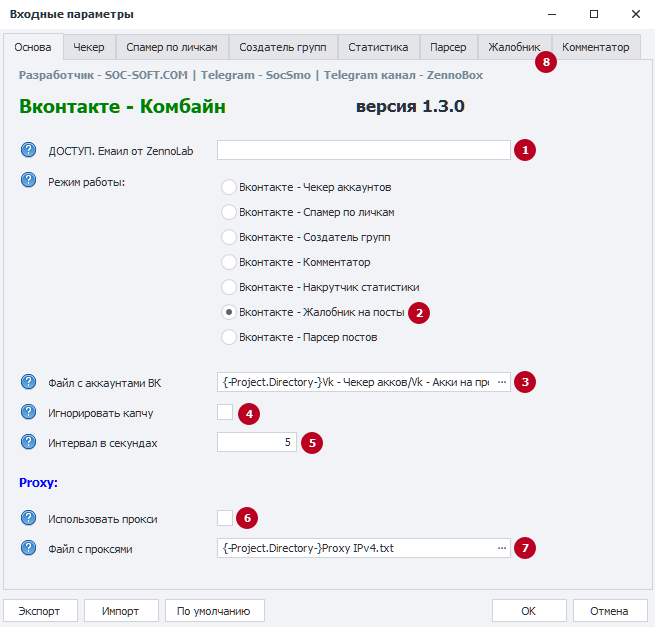Image resolution: width=655 pixels, height=627 pixels.
Task: Open the Комментатор tab
Action: (x=596, y=47)
